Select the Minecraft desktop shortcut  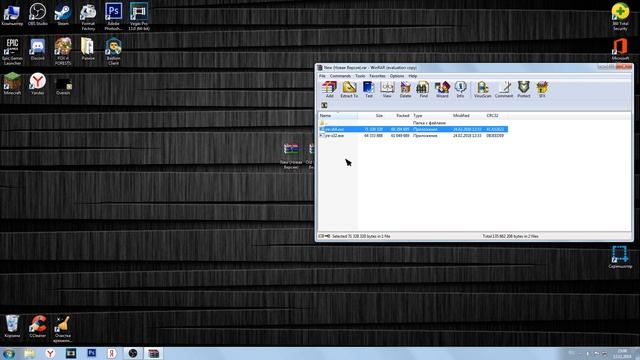point(12,84)
